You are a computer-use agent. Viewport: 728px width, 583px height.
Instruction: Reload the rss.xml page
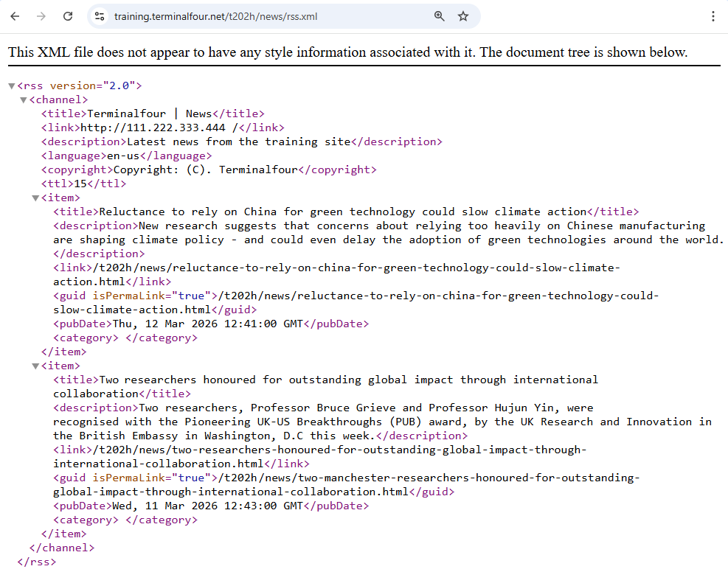pos(67,16)
